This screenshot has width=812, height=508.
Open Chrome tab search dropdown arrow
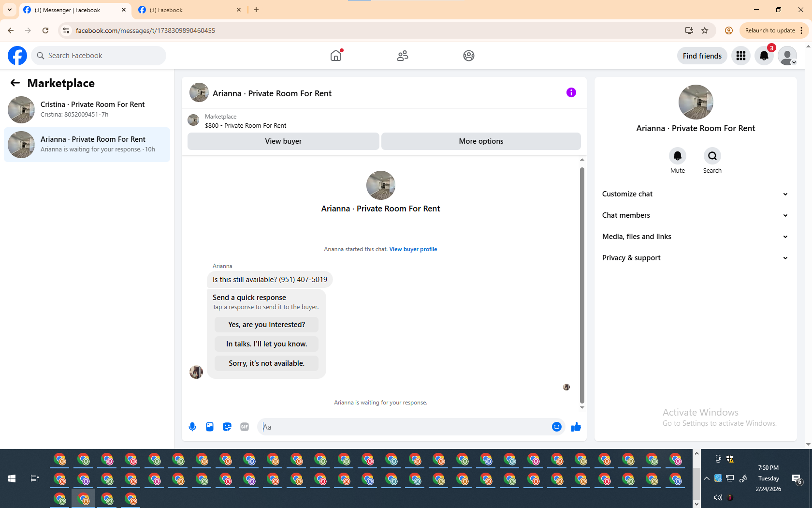pyautogui.click(x=10, y=10)
